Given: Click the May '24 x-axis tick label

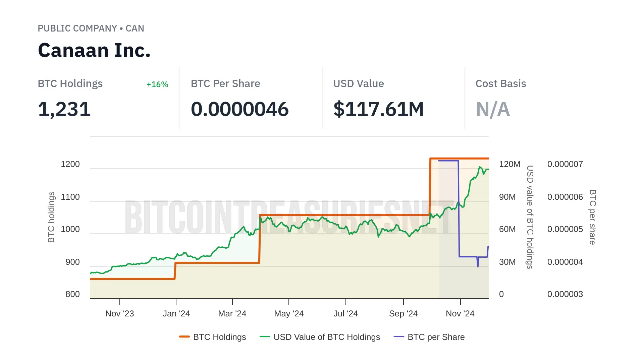Looking at the screenshot, I should pos(289,313).
